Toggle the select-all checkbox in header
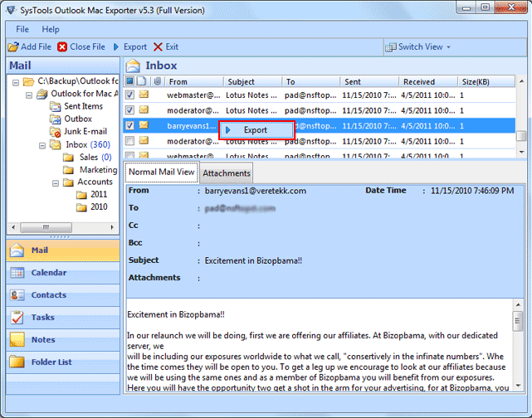This screenshot has width=532, height=418. tap(129, 81)
